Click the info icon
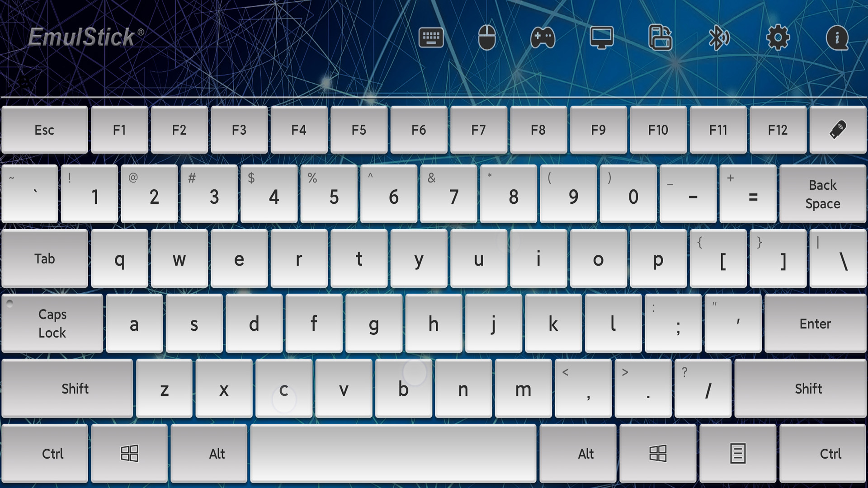 [838, 37]
